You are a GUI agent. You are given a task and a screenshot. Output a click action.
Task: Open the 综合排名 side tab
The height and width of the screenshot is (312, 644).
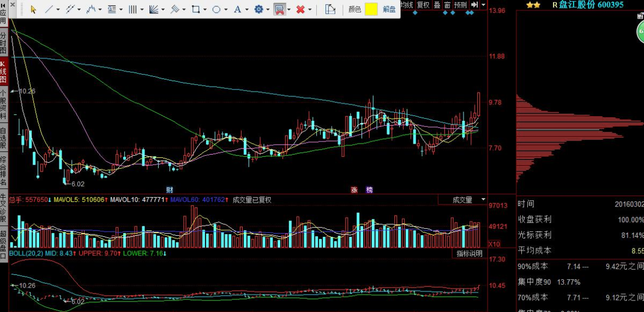pos(3,171)
